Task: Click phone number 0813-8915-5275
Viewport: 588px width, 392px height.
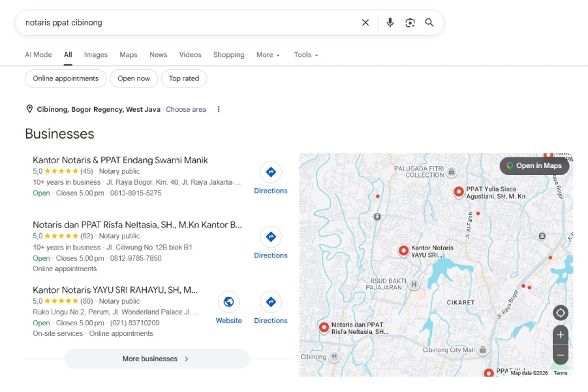Action: (x=136, y=193)
